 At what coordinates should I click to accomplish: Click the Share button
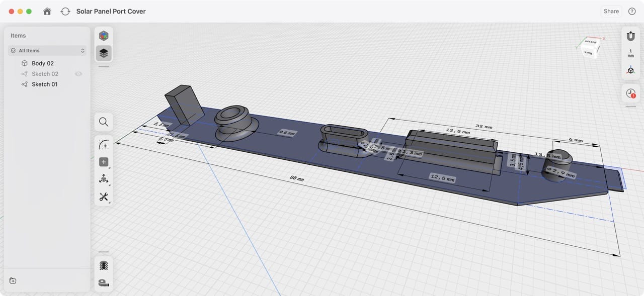pyautogui.click(x=611, y=11)
